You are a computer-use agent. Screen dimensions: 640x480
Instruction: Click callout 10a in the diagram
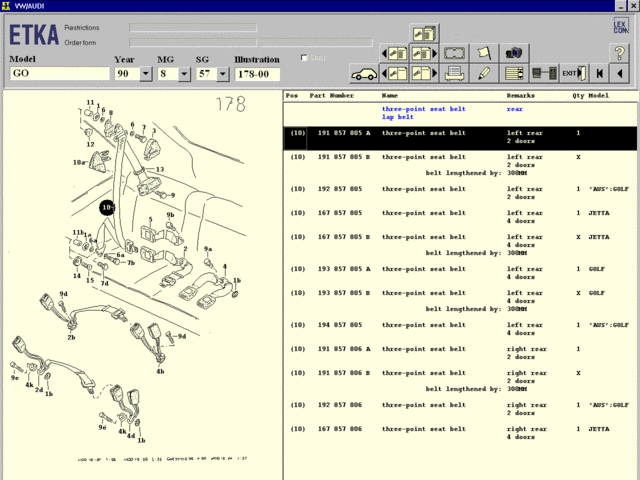coord(79,162)
